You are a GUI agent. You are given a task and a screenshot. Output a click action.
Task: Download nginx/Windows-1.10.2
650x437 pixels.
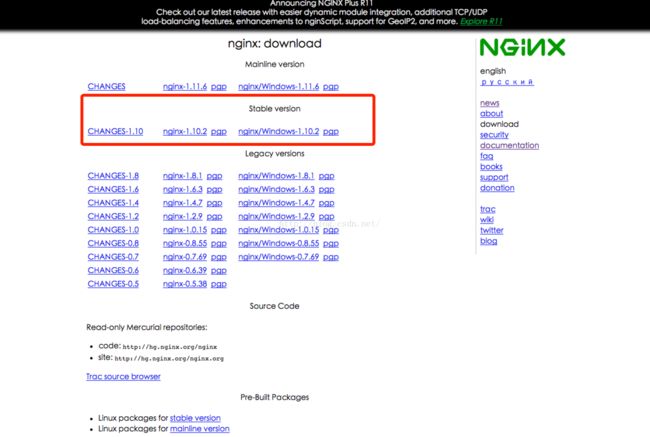pyautogui.click(x=279, y=131)
